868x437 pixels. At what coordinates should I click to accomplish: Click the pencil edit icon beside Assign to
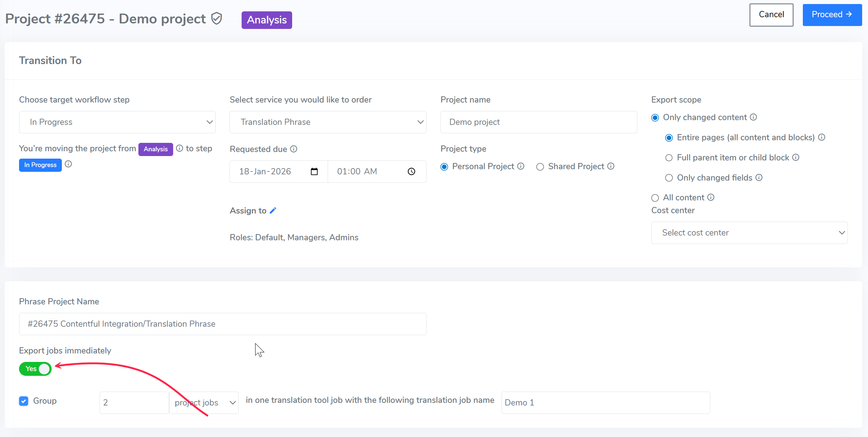tap(273, 210)
